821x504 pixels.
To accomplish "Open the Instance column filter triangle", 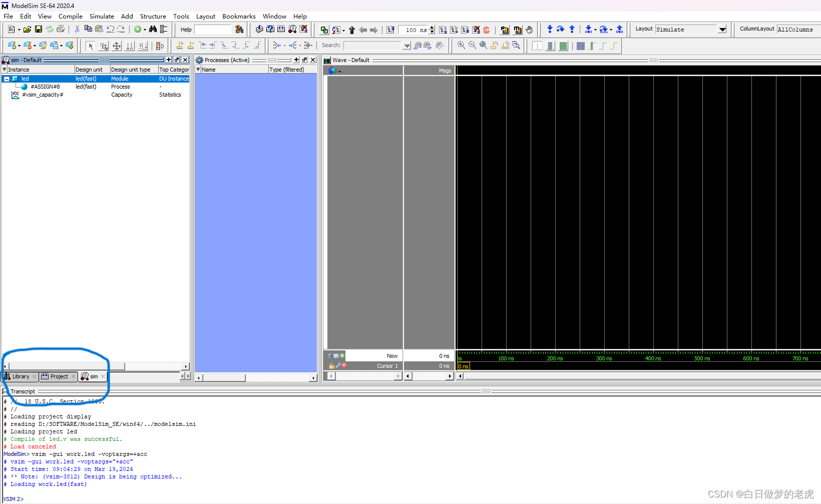I will pos(5,70).
